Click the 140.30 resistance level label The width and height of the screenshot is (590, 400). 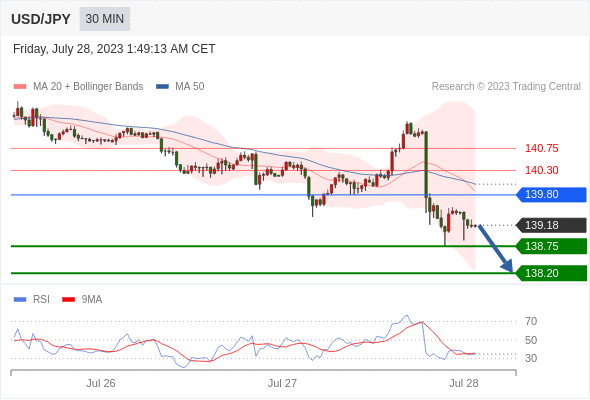point(541,170)
